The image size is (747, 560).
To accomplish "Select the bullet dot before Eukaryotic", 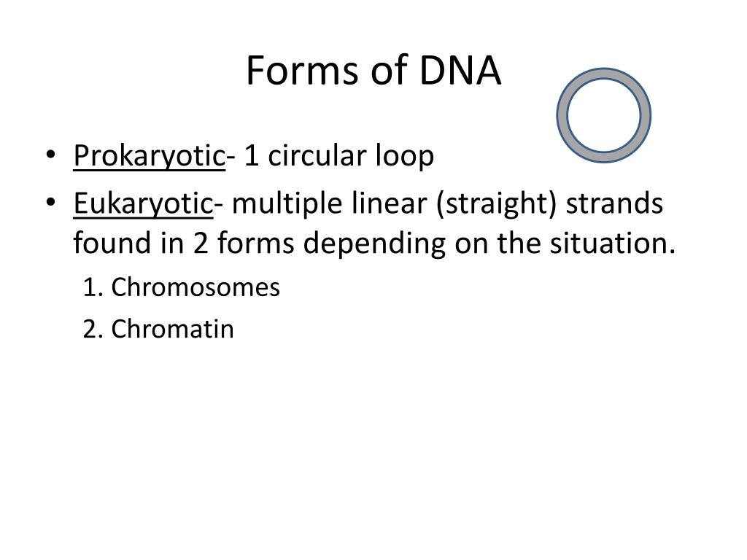I will click(x=50, y=203).
